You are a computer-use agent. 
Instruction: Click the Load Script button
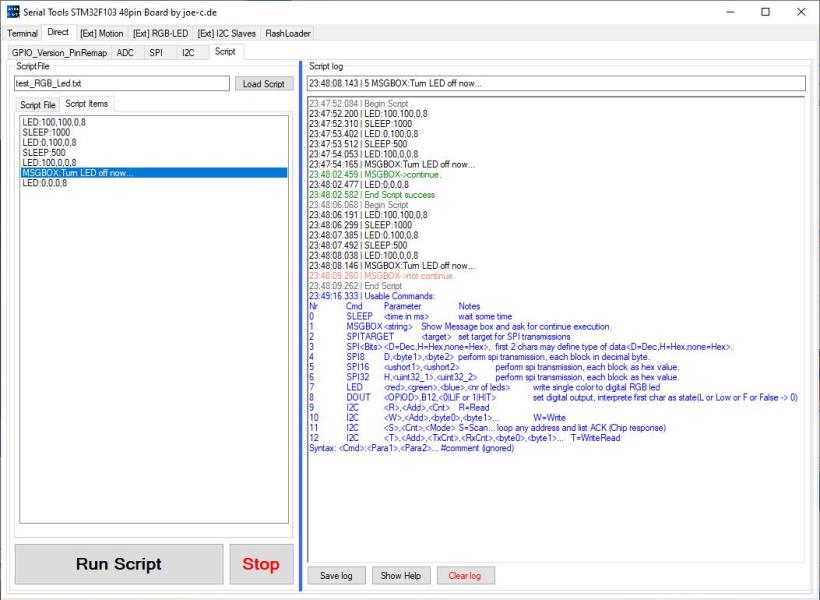pyautogui.click(x=265, y=84)
